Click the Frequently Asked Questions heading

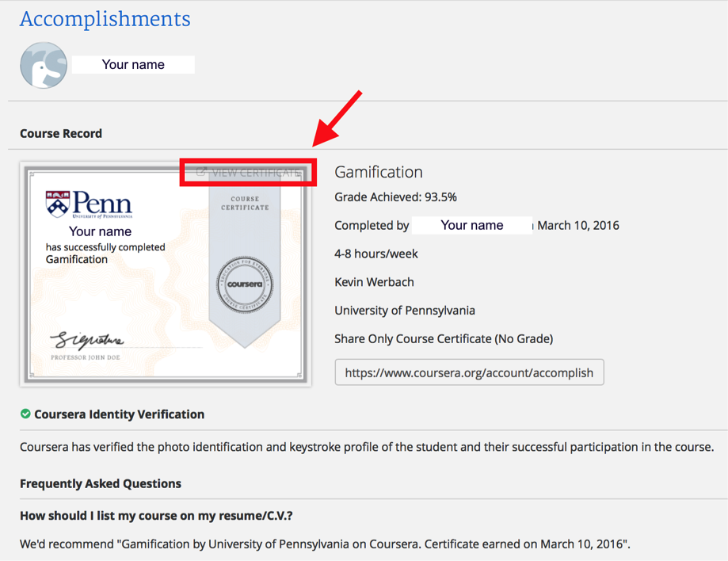click(x=101, y=483)
